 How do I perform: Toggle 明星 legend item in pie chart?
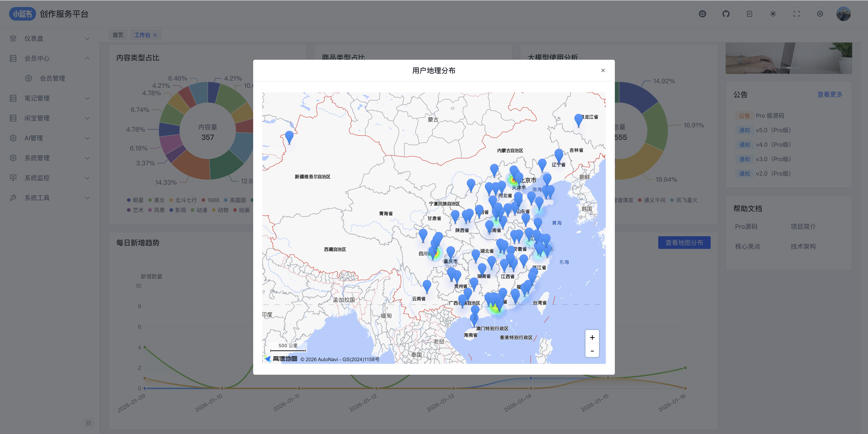[135, 200]
